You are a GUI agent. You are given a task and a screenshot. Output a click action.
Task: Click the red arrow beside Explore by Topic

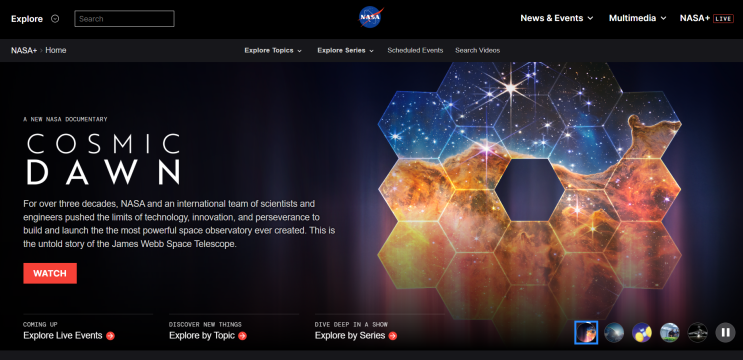click(242, 336)
